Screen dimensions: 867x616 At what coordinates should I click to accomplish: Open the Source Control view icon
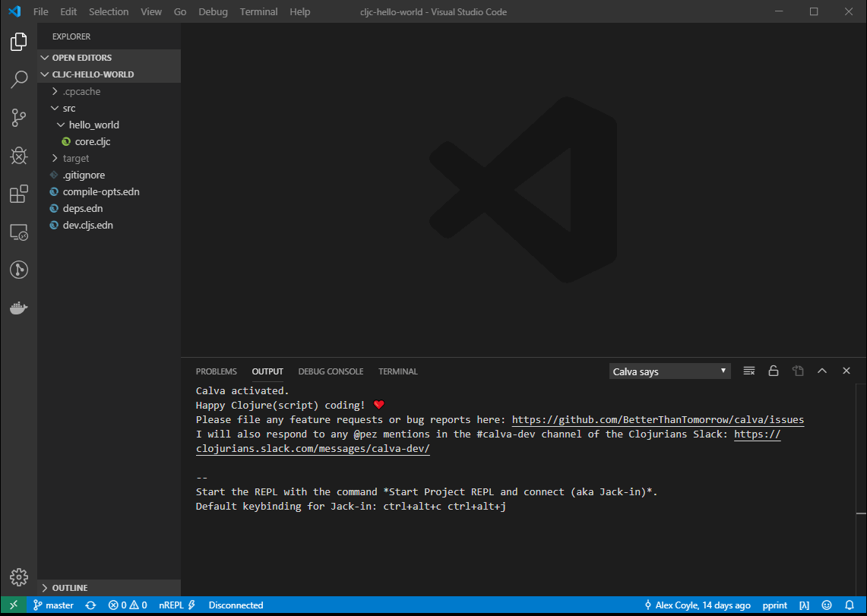point(19,118)
